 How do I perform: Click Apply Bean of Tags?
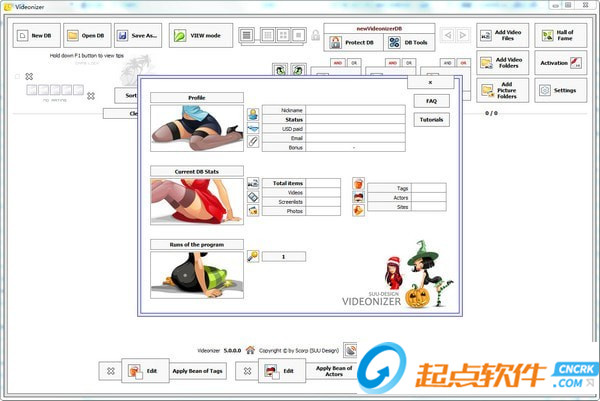click(x=197, y=371)
